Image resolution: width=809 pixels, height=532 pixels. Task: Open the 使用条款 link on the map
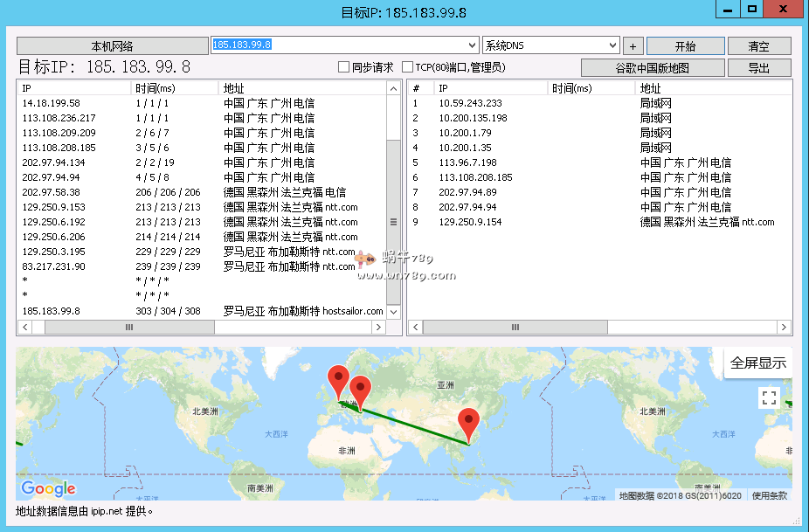[x=770, y=495]
